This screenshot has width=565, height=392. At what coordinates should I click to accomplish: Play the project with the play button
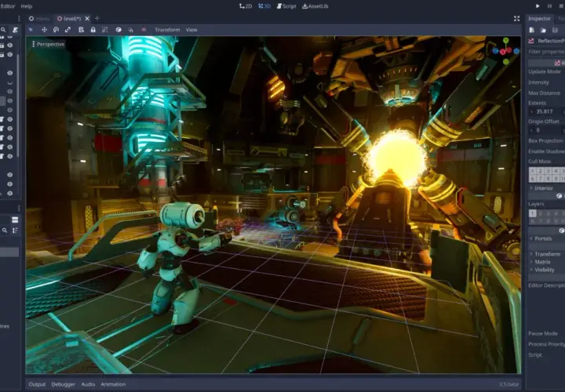click(538, 6)
